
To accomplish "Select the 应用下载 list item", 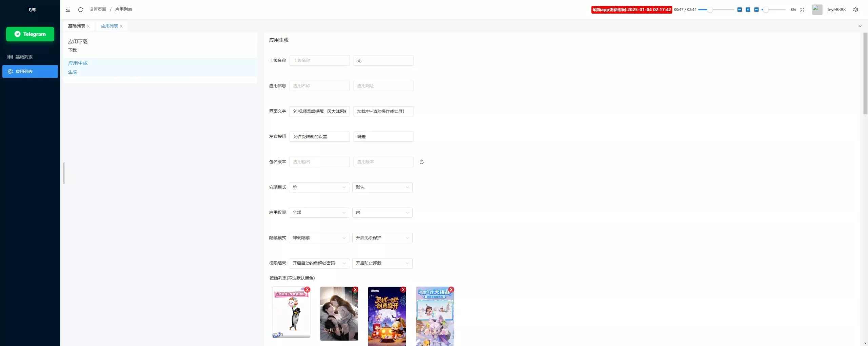I will 160,45.
